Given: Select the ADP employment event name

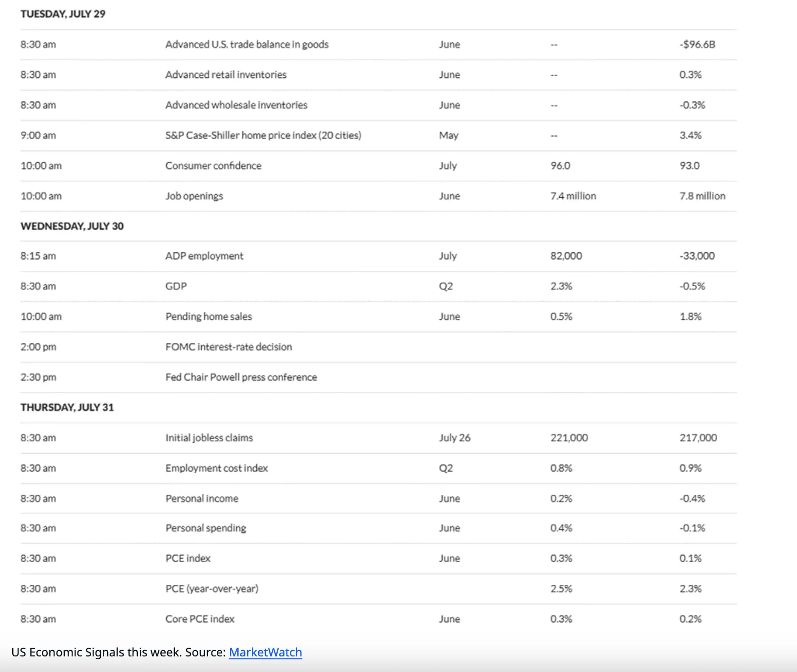Looking at the screenshot, I should [204, 256].
